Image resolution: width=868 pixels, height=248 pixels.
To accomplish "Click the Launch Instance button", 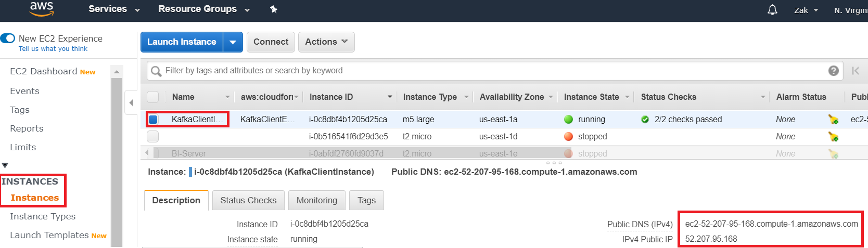I will 182,42.
